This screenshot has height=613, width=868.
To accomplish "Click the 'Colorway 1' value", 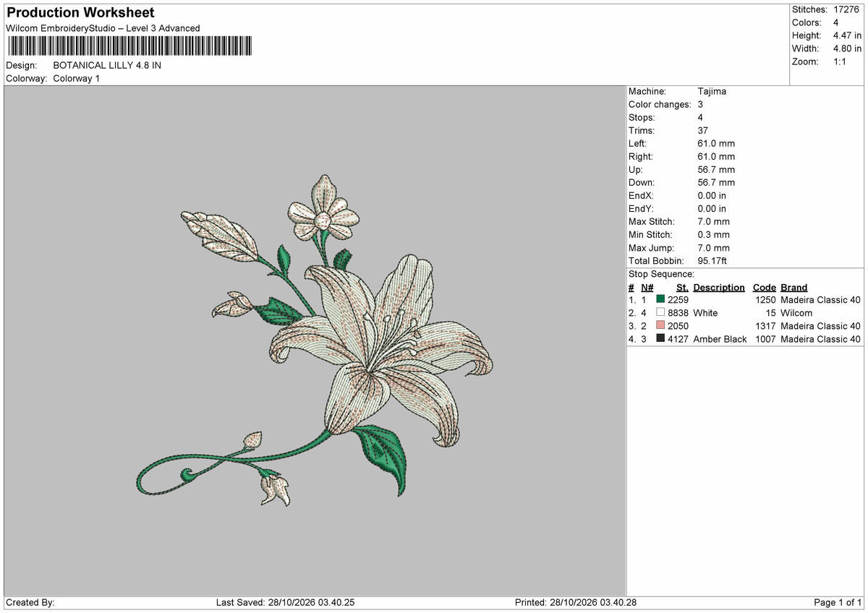I will [77, 78].
